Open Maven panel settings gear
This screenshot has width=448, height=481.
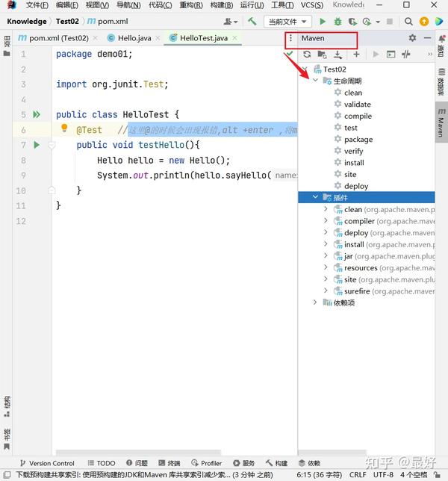[412, 38]
